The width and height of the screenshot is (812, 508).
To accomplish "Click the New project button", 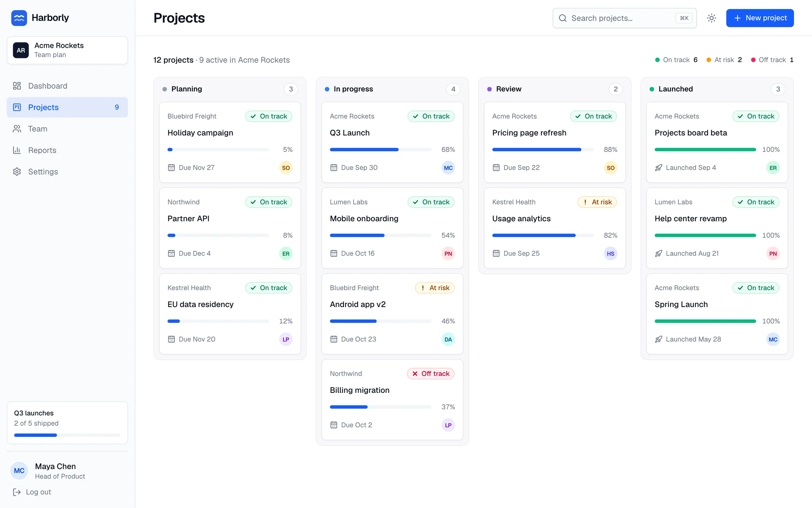I will (760, 18).
